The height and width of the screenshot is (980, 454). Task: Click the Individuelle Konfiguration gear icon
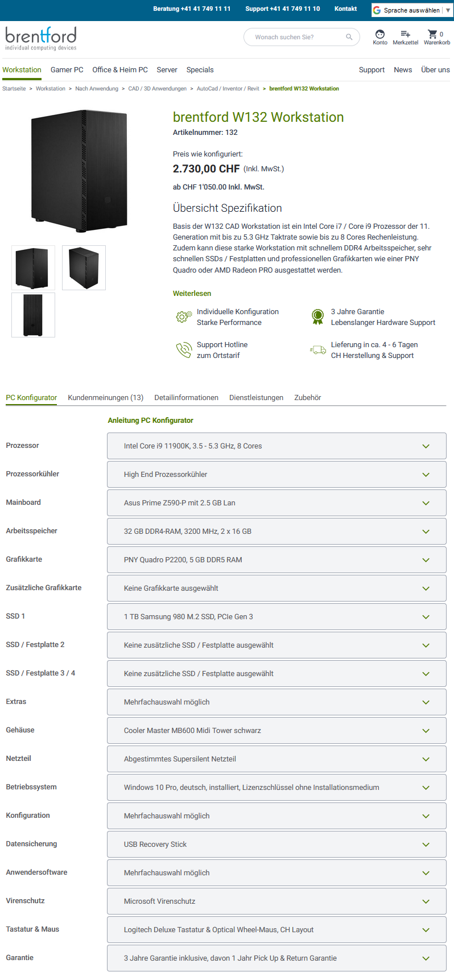pyautogui.click(x=184, y=317)
